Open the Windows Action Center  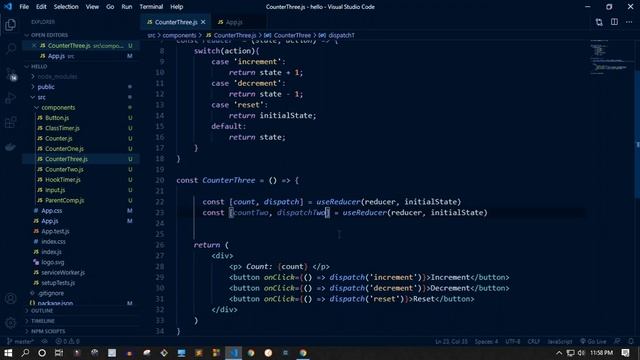(x=625, y=353)
